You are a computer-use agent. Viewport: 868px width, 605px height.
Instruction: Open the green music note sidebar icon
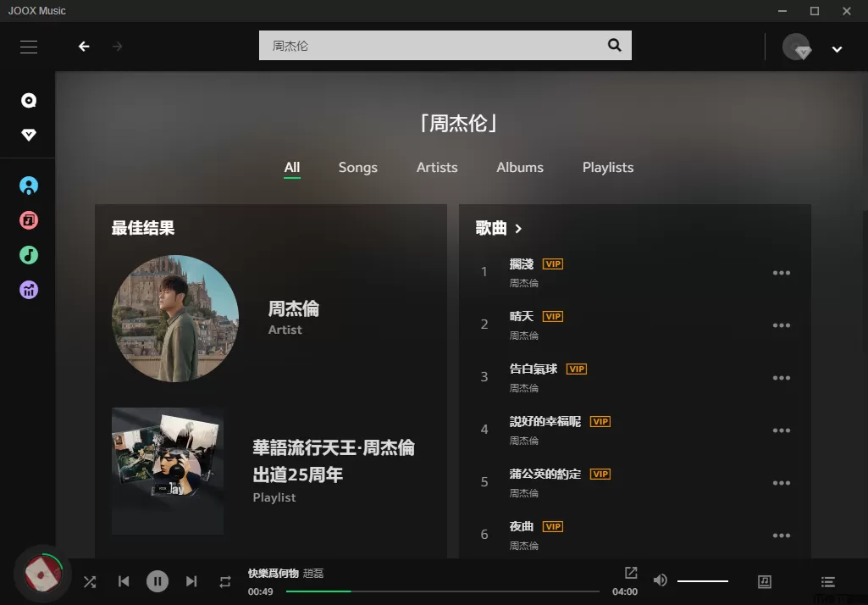[29, 255]
